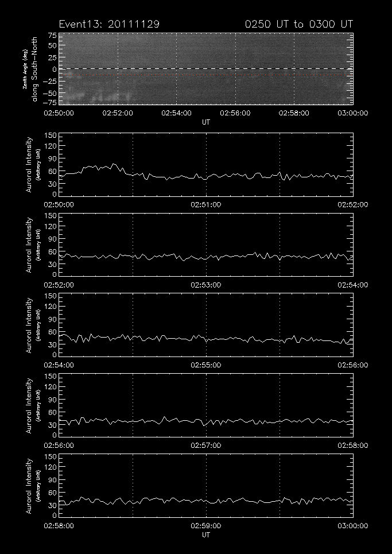
Task: Select the "along South-North" axis label
Action: (34, 69)
